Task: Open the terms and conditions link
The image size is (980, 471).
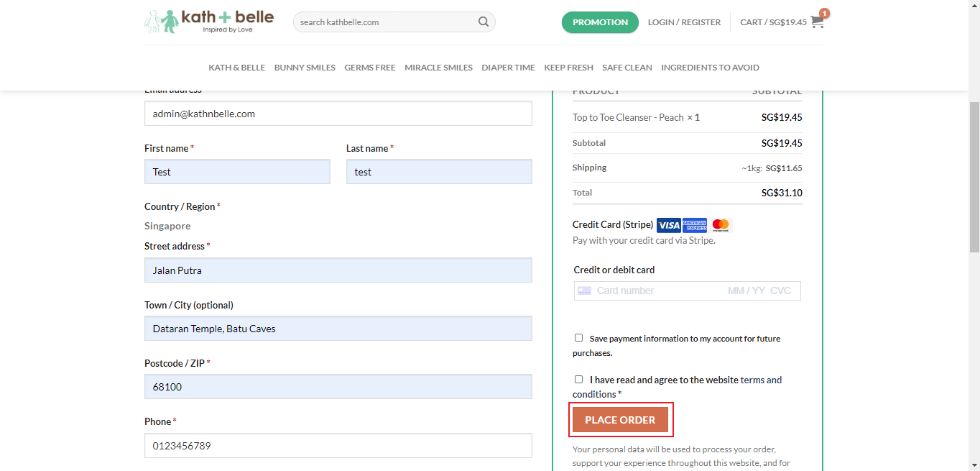Action: 760,380
